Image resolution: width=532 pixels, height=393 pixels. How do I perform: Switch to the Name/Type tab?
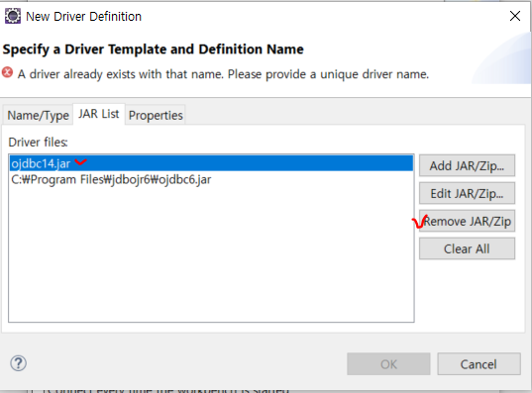point(38,115)
